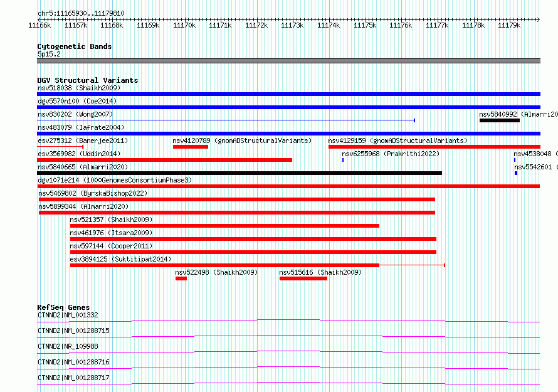Click the 11166k ruler tick label

pyautogui.click(x=39, y=25)
